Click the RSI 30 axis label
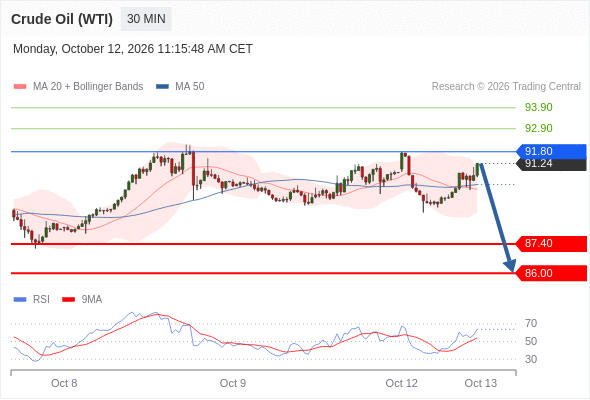Viewport: 590px width, 400px height. (531, 359)
